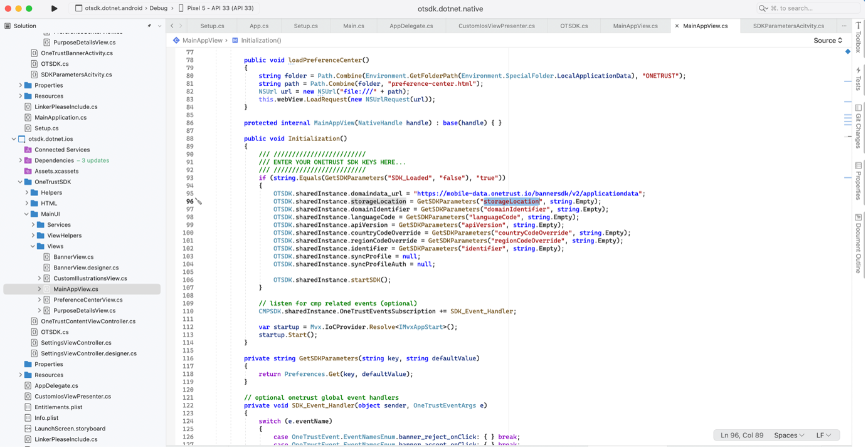Viewport: 868px width, 448px height.
Task: Expand PreferenceCenterView.cs node
Action: pos(39,300)
